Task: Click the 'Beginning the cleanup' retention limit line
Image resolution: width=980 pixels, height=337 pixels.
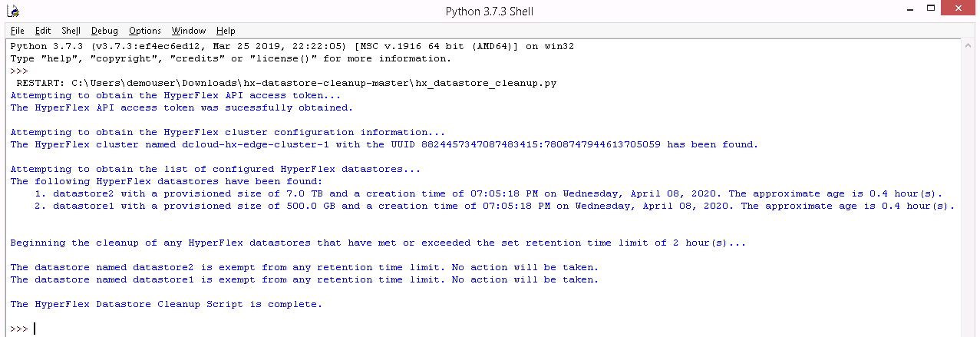Action: coord(378,243)
